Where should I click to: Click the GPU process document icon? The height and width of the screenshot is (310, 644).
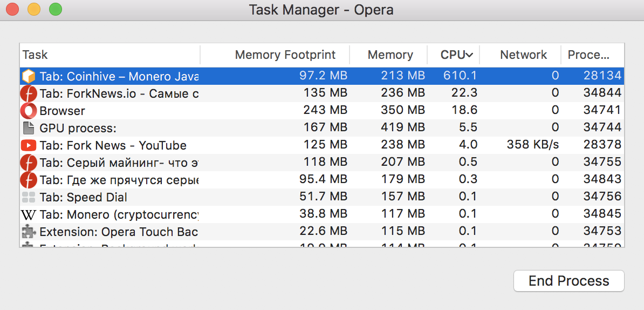[29, 128]
